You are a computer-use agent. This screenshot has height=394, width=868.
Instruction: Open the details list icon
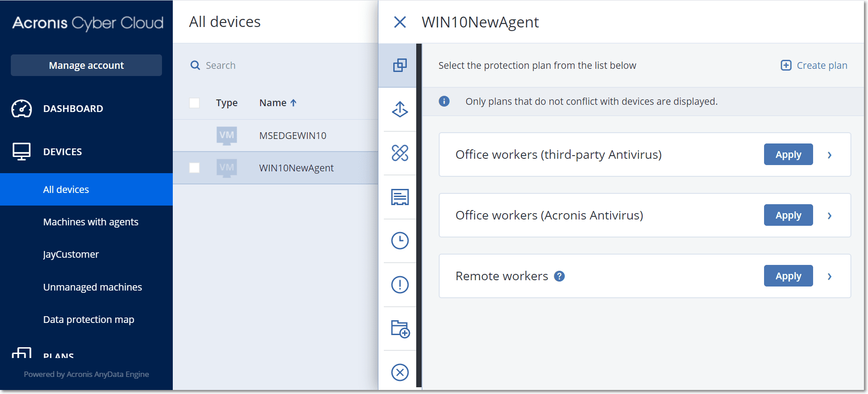click(x=400, y=197)
